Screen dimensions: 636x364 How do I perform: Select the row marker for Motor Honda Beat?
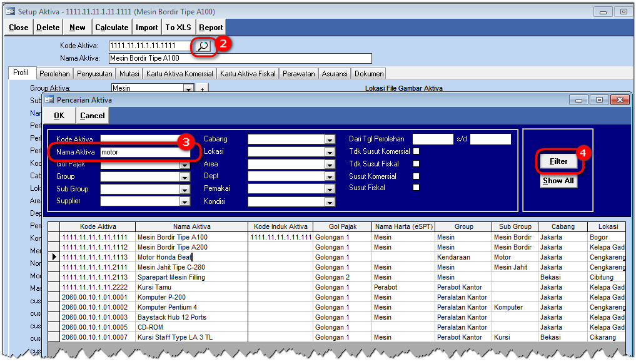tap(54, 257)
